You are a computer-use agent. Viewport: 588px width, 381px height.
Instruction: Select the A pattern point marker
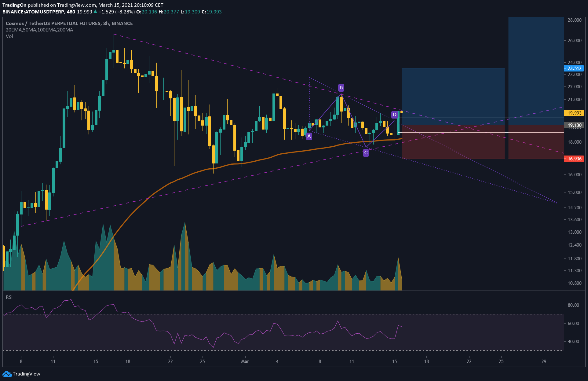tap(309, 136)
